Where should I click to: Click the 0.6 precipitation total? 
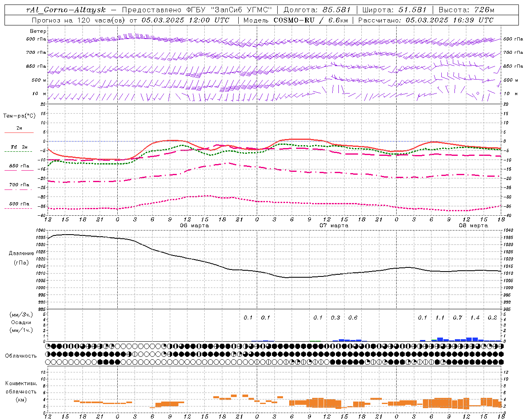coord(353,317)
